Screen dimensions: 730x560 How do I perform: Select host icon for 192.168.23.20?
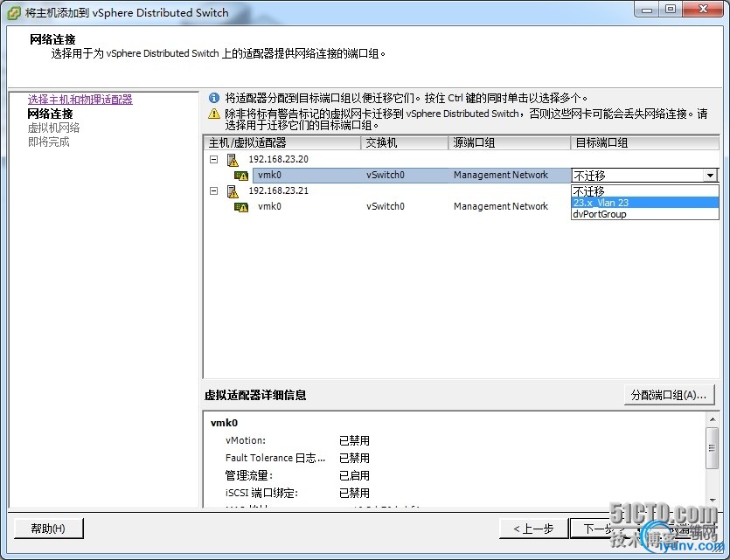click(x=233, y=160)
